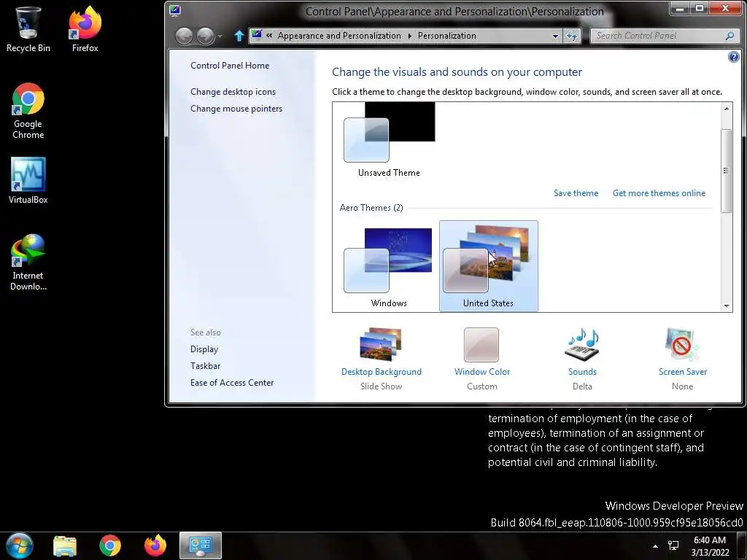The width and height of the screenshot is (747, 560).
Task: Open File Explorer from taskbar
Action: pos(65,546)
